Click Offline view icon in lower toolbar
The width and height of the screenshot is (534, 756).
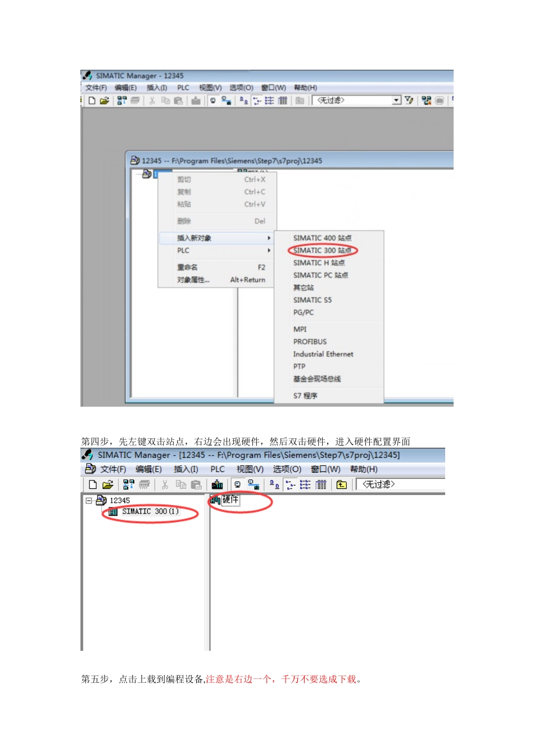238,484
